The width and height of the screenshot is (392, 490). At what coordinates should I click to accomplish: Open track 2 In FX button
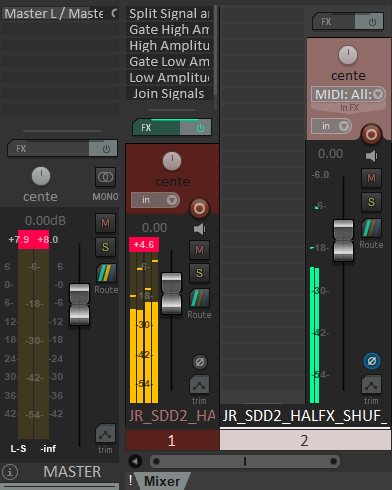pyautogui.click(x=349, y=108)
